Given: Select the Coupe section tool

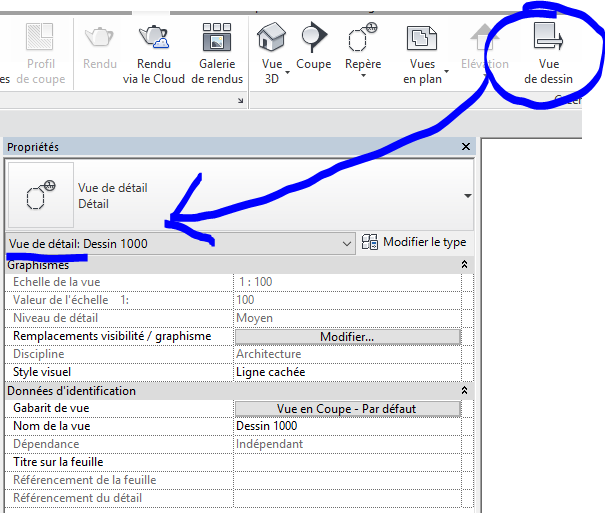Looking at the screenshot, I should coord(313,46).
